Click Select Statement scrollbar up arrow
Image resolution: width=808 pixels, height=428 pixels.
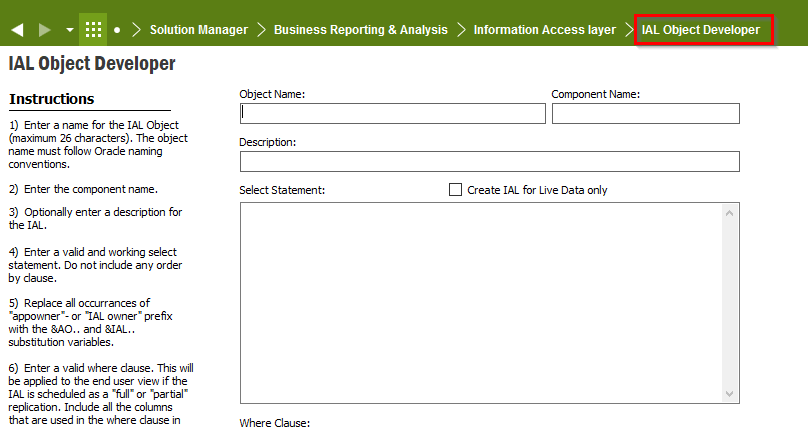[729, 213]
